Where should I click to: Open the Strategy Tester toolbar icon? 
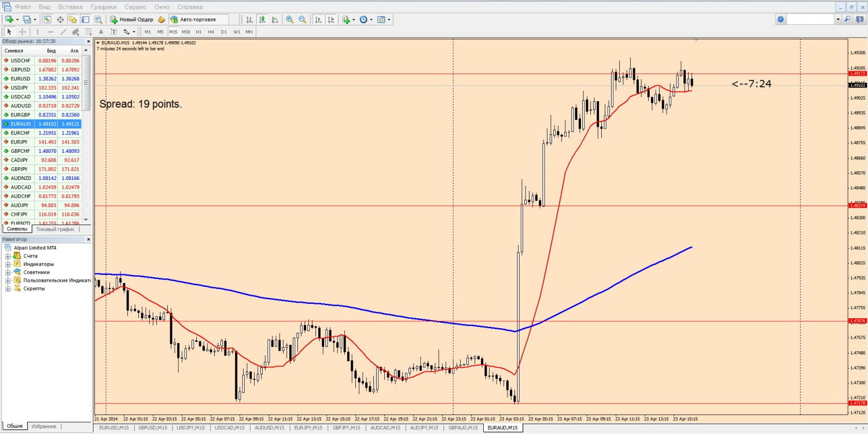[x=98, y=20]
